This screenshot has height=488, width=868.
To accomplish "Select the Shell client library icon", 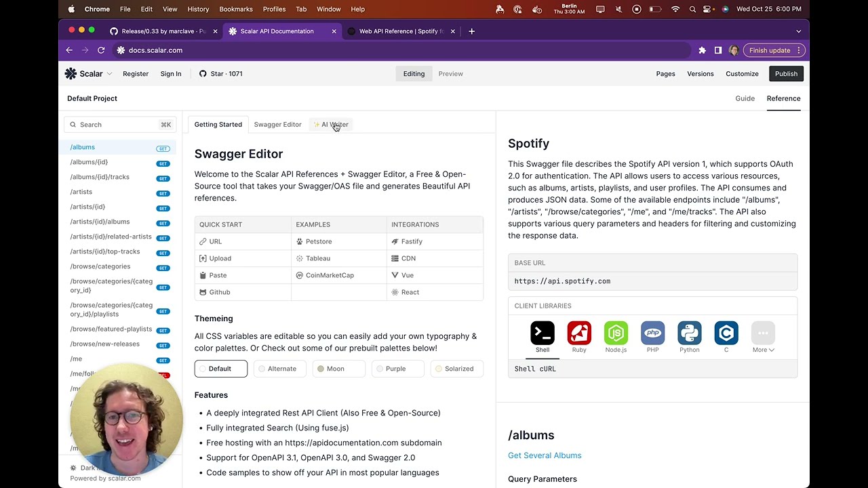I will [x=542, y=333].
